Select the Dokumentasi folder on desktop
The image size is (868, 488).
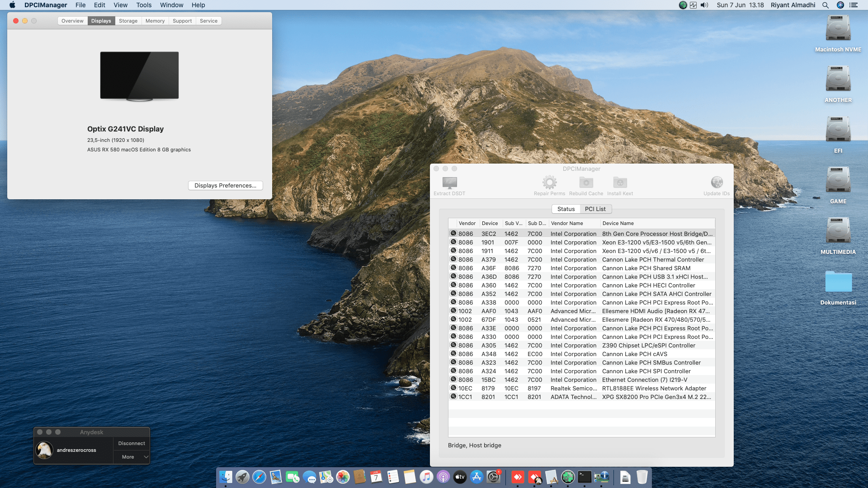[838, 282]
